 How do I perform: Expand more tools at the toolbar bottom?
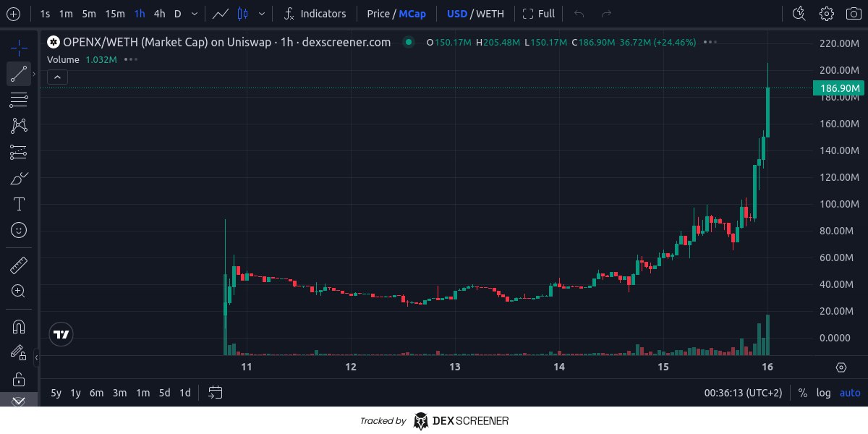click(x=19, y=401)
